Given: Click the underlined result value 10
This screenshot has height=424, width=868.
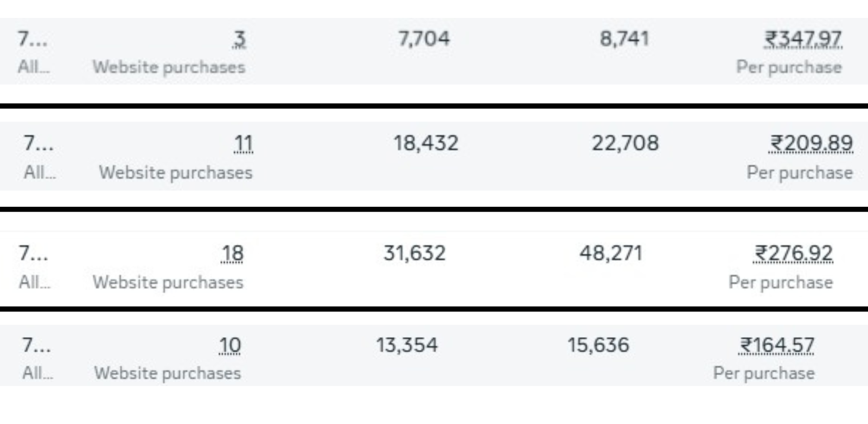Looking at the screenshot, I should click(230, 345).
